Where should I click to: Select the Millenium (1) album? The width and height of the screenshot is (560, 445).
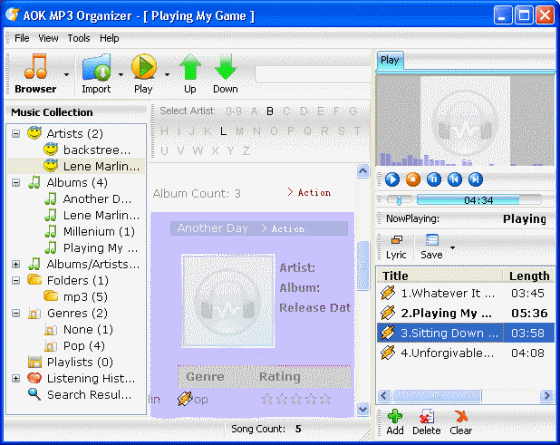click(x=90, y=232)
